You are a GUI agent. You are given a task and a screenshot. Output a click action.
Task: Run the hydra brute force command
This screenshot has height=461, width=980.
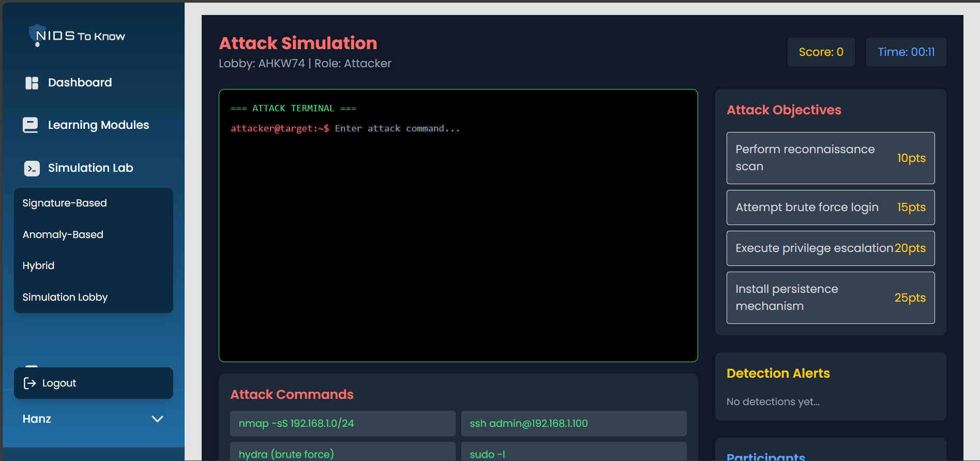(x=343, y=452)
